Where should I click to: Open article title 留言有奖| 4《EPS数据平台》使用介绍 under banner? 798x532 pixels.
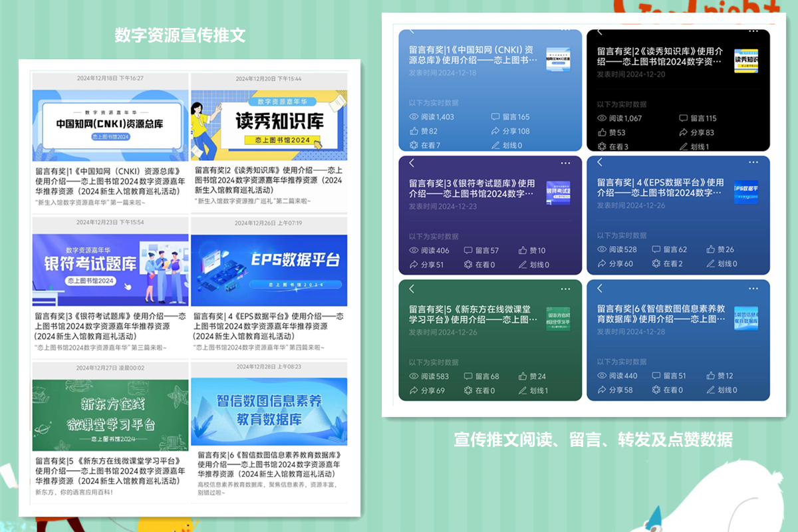tap(269, 327)
